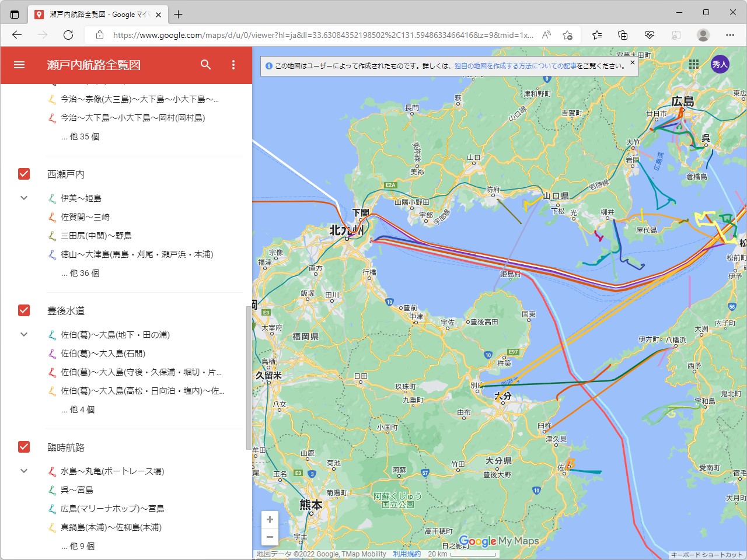Viewport: 747px width, 560px height.
Task: Open the hamburger menu in the map sidebar
Action: 19,65
